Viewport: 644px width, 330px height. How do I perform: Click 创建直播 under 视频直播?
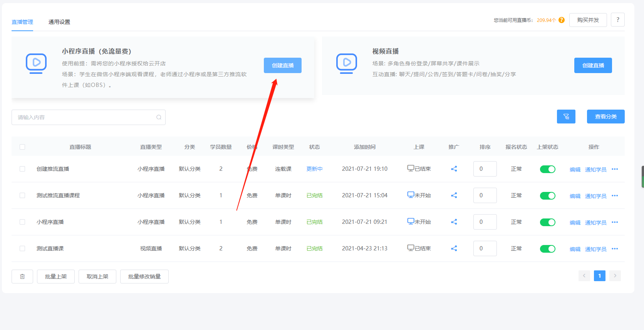point(593,65)
